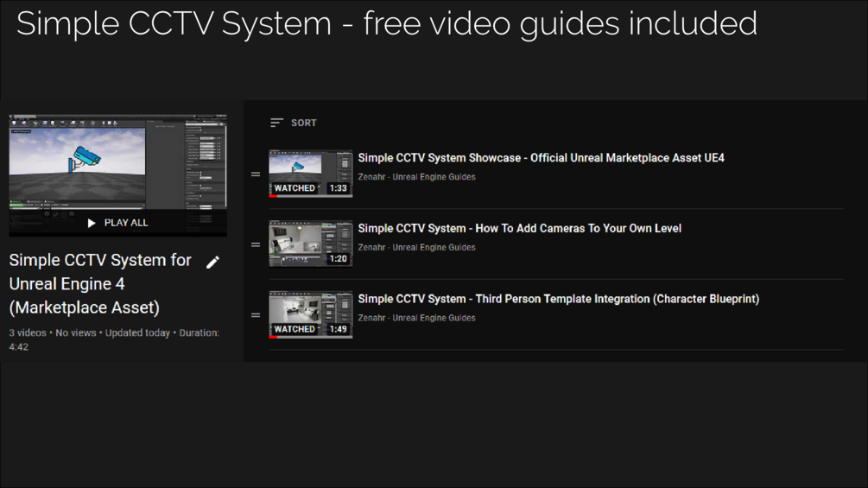
Task: Click the 1:20 duration label
Action: click(339, 258)
